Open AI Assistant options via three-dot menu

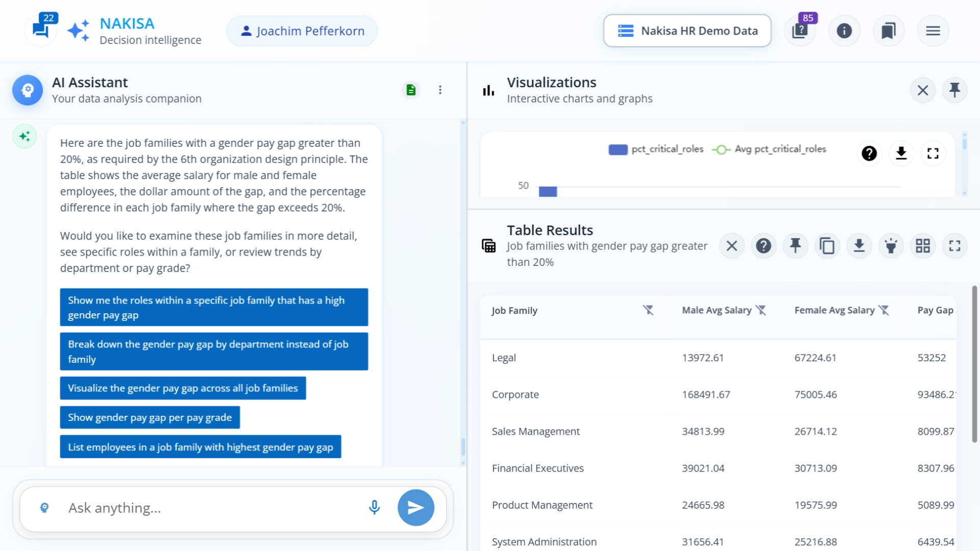click(x=440, y=89)
